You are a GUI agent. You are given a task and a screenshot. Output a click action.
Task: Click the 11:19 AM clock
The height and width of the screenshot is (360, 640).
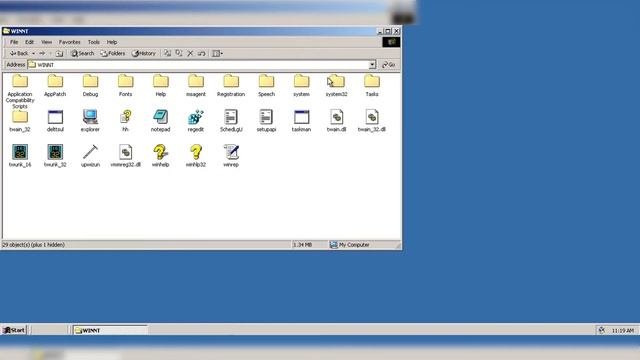tap(623, 330)
